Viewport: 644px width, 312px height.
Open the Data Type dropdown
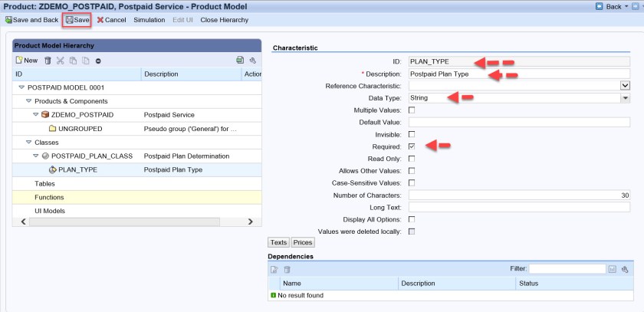[625, 98]
